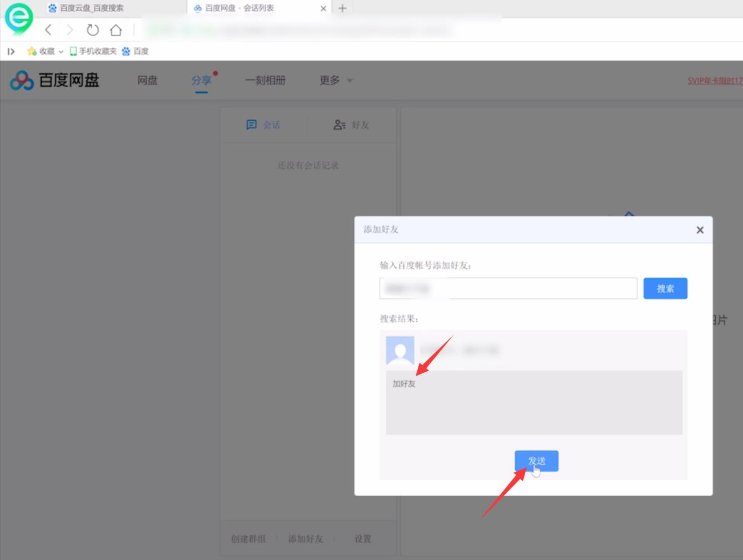Click the 百度网盘 logo
The width and height of the screenshot is (743, 560).
click(54, 81)
